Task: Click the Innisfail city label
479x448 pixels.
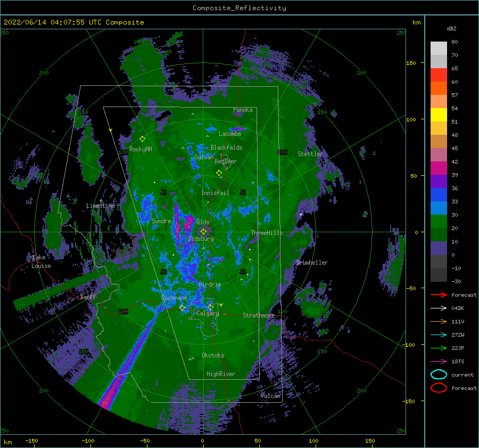Action: (215, 193)
